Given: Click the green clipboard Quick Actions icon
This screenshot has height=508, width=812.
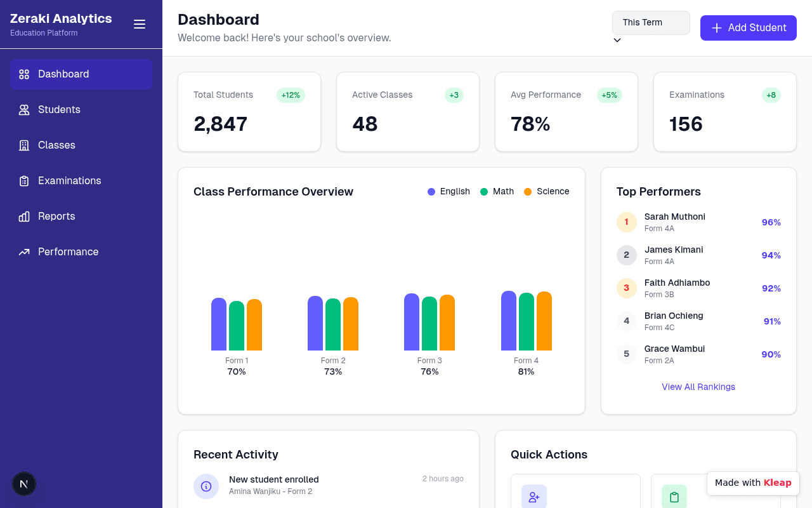Looking at the screenshot, I should pyautogui.click(x=674, y=497).
